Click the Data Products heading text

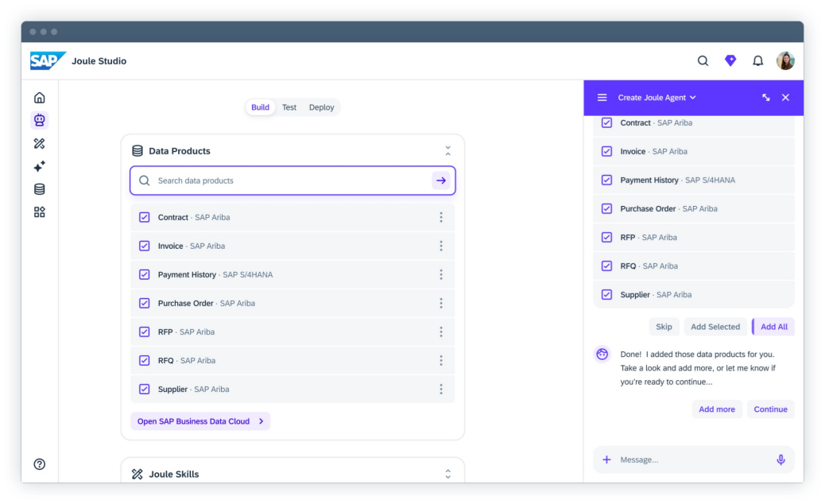tap(180, 151)
